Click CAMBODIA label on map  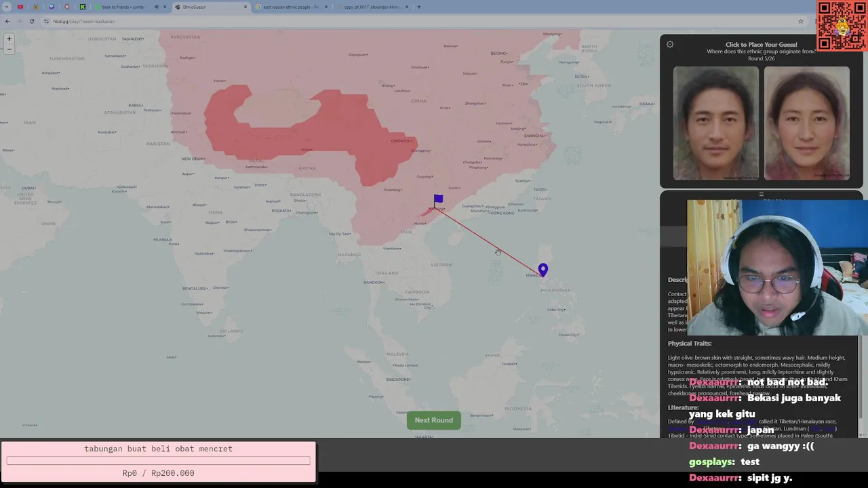[417, 292]
